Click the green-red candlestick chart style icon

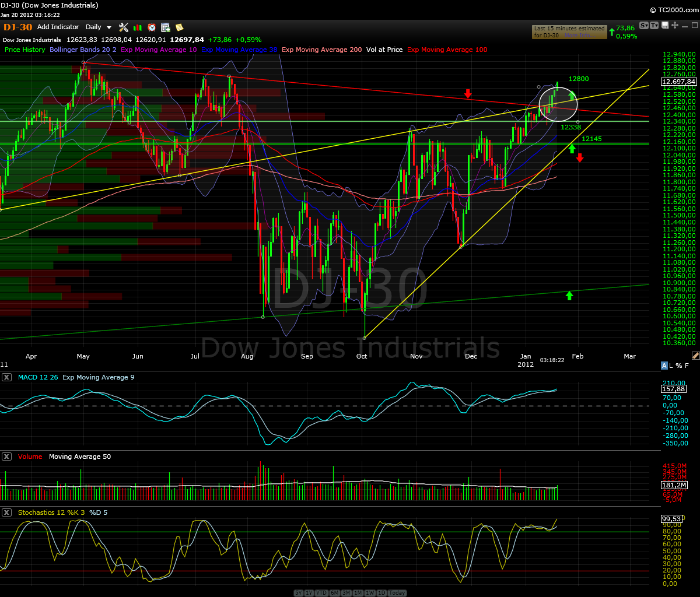tap(138, 27)
